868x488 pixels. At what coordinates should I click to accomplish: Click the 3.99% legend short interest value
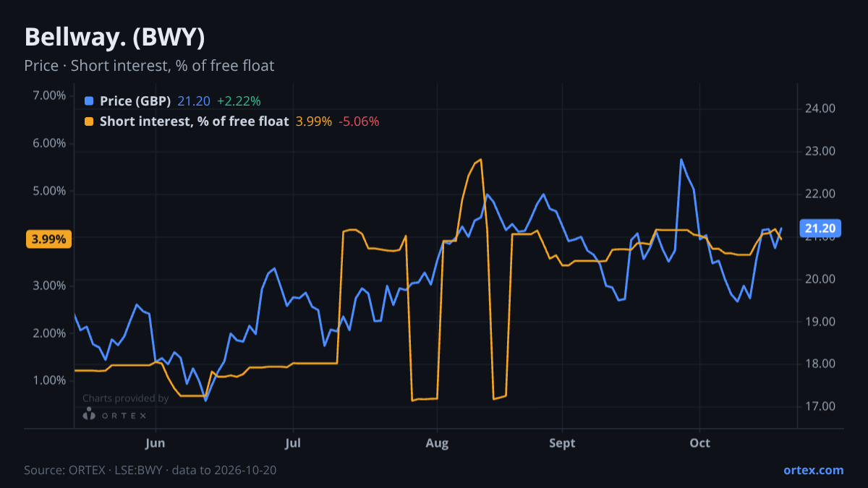(314, 121)
